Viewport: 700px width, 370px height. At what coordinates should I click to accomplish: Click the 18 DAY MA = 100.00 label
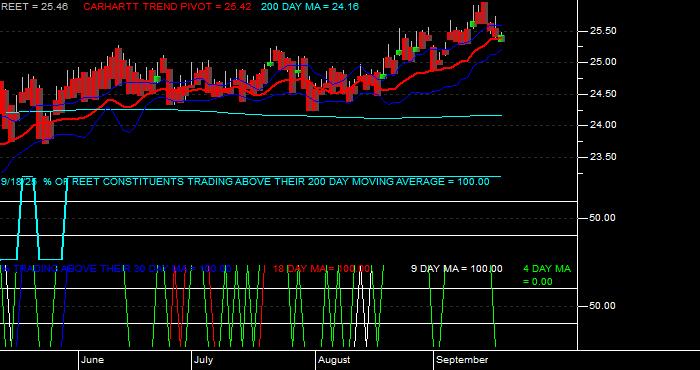point(321,269)
